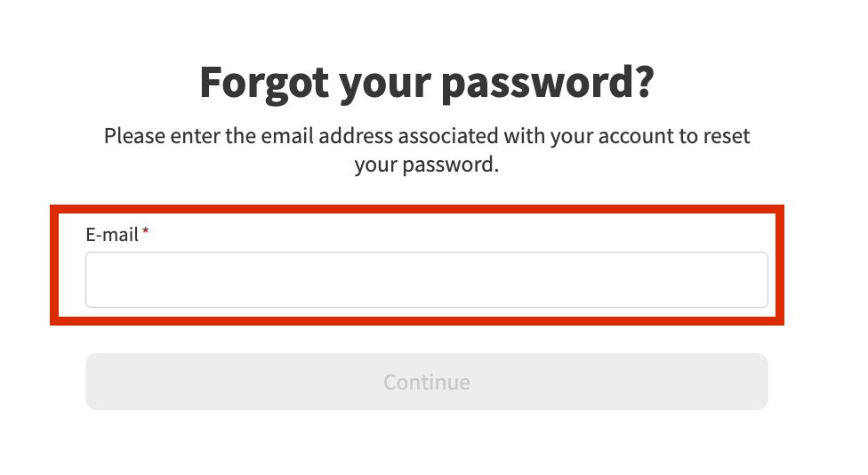Click the "E-mail" text above the input
Viewport: 868px width, 475px height.
pos(112,235)
